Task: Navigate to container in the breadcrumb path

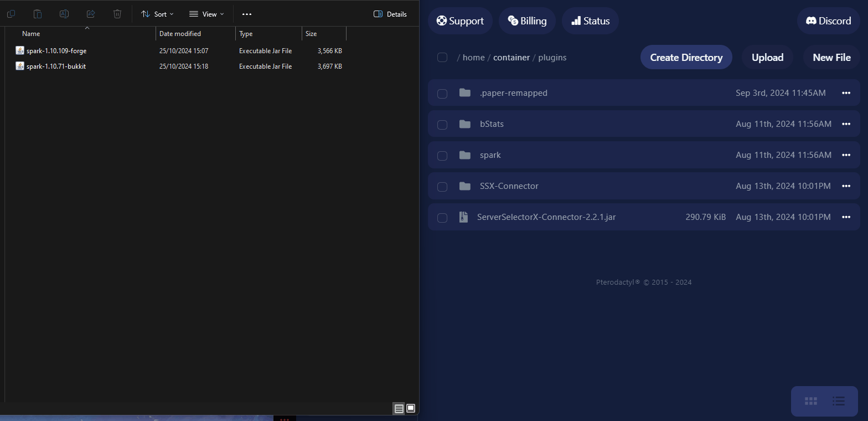Action: click(x=511, y=58)
